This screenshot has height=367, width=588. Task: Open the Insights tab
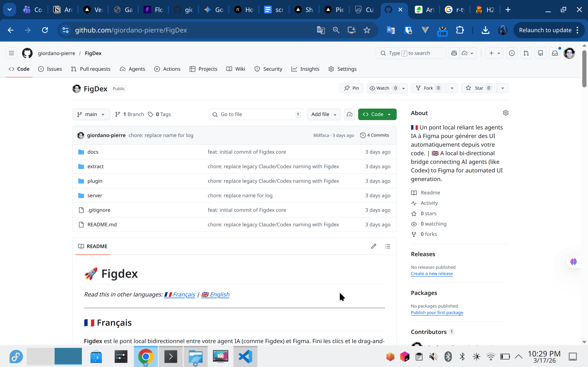coord(305,69)
